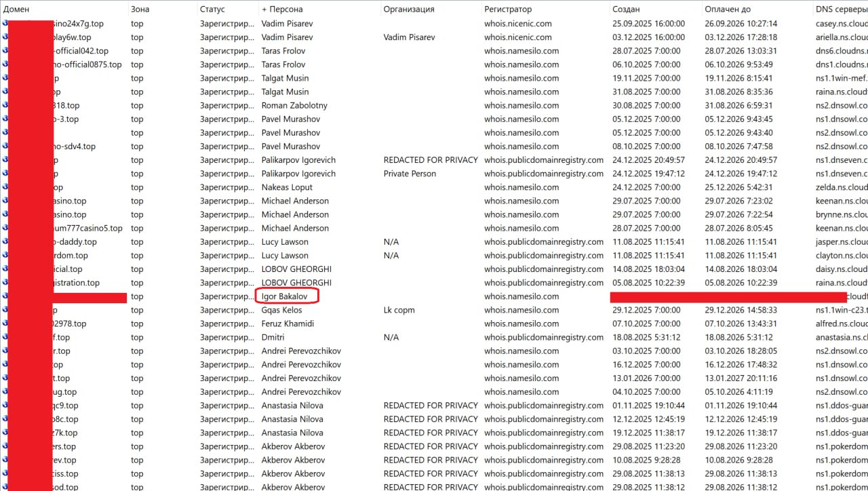Image resolution: width=868 pixels, height=491 pixels.
Task: Click the globe icon in the Feruz Khamidi row
Action: pos(5,323)
